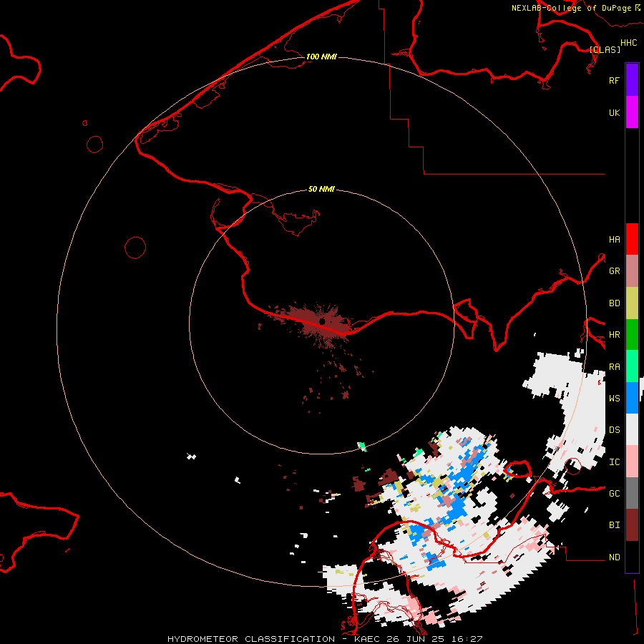Click the GR legend label
Image resolution: width=644 pixels, height=644 pixels.
[x=614, y=271]
